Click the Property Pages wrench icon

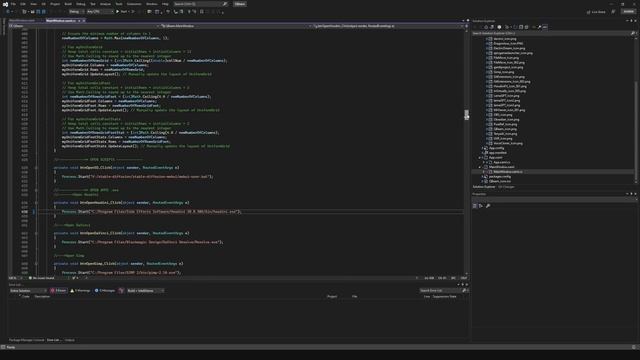pyautogui.click(x=488, y=206)
